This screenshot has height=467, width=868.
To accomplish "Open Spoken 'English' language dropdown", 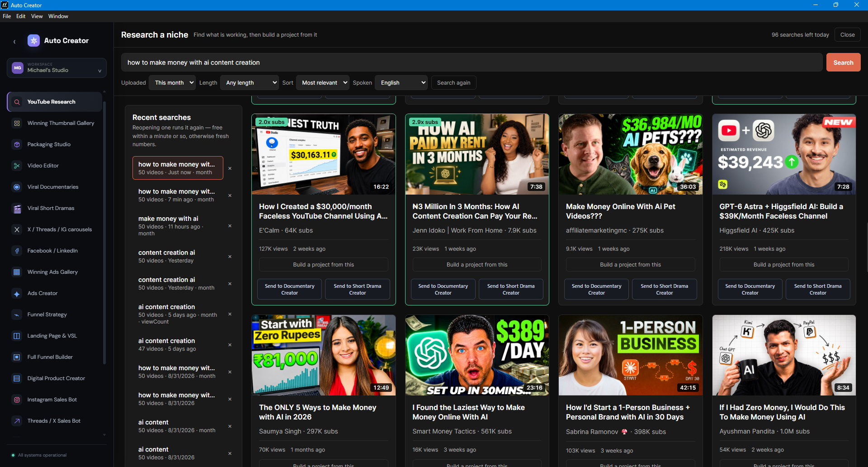I will click(401, 83).
